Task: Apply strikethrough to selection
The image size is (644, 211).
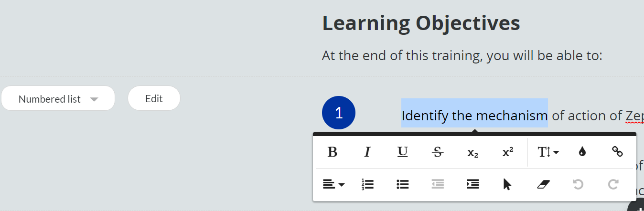Action: [438, 152]
